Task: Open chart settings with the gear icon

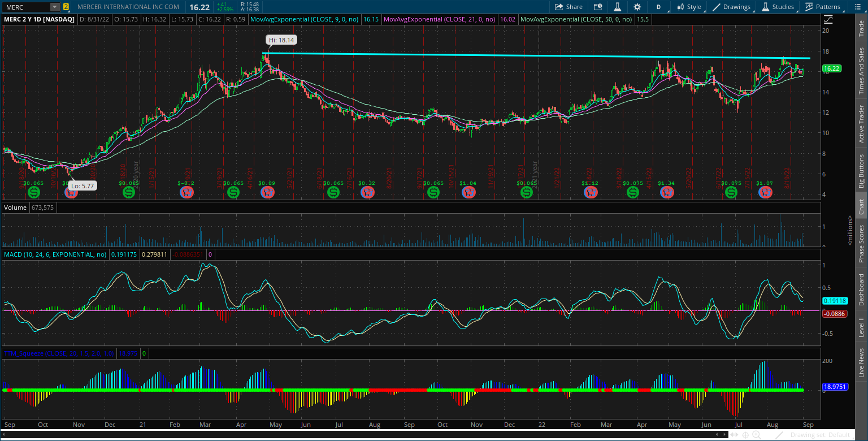Action: click(x=637, y=7)
